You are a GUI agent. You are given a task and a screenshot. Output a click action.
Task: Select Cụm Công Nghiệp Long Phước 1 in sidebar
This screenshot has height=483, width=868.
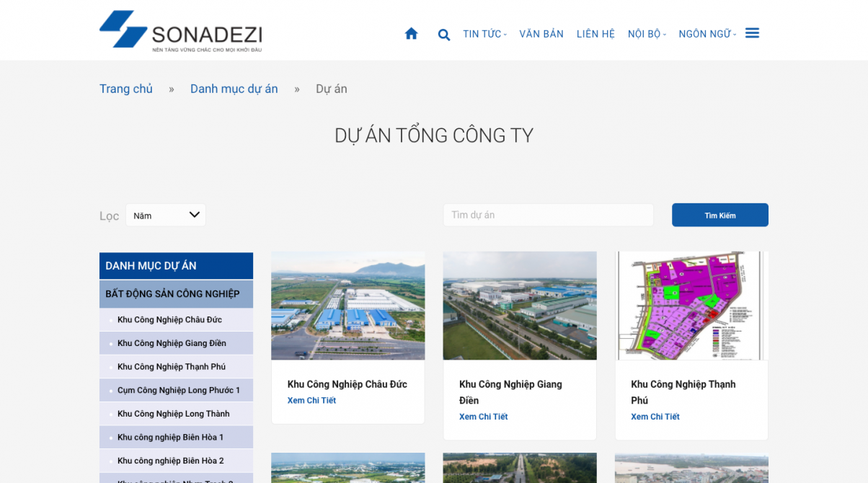pos(178,390)
